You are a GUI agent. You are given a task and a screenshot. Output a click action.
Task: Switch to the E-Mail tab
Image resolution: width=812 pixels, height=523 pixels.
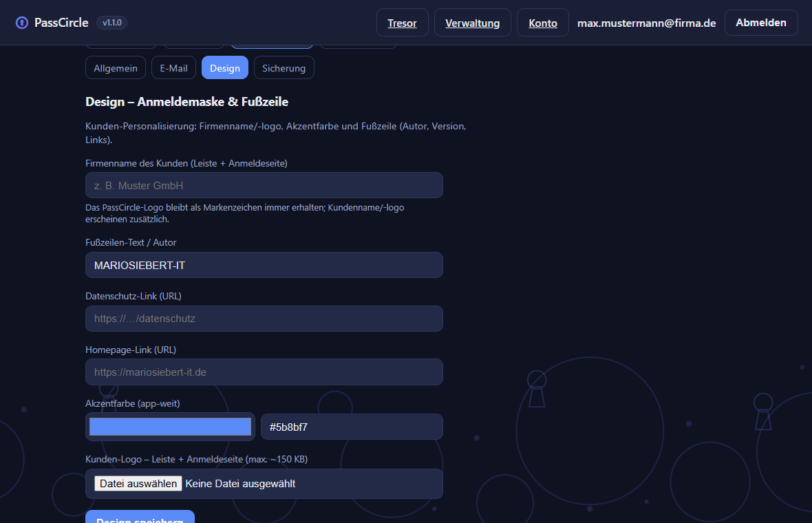(173, 68)
